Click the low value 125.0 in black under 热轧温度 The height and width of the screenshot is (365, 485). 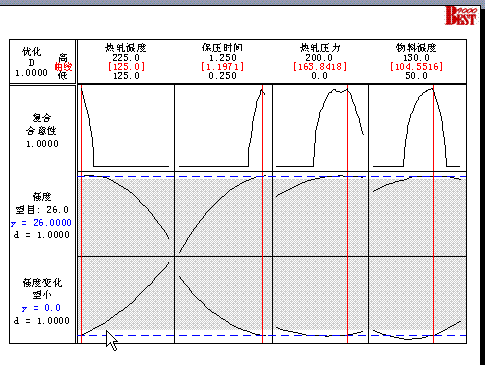pyautogui.click(x=126, y=76)
